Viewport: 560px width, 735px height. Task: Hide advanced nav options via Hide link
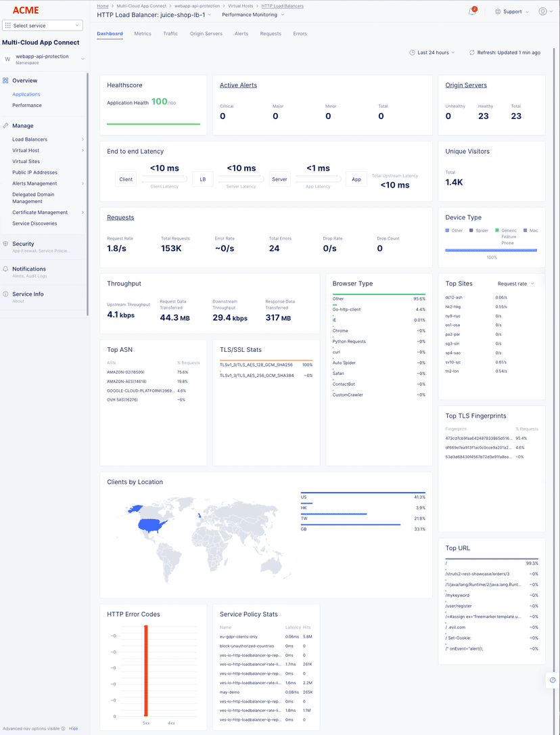click(x=73, y=729)
